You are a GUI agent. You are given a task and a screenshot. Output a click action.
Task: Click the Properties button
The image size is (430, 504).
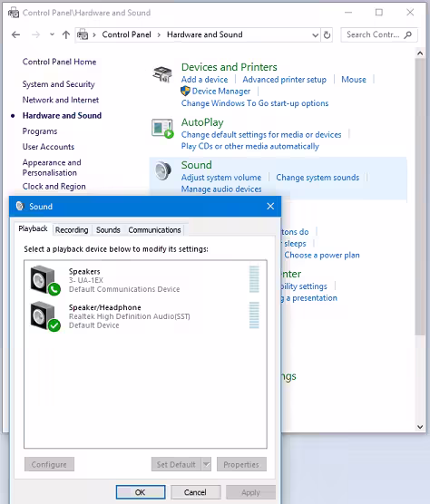pos(241,464)
